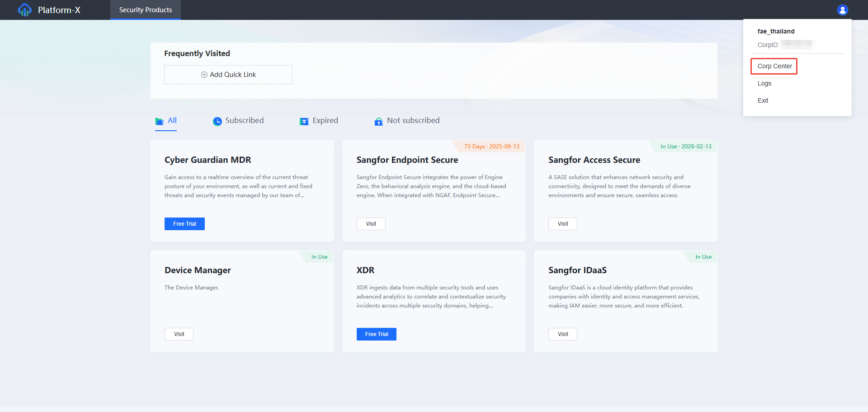Image resolution: width=868 pixels, height=412 pixels.
Task: Start Free Trial for XDR
Action: (377, 334)
